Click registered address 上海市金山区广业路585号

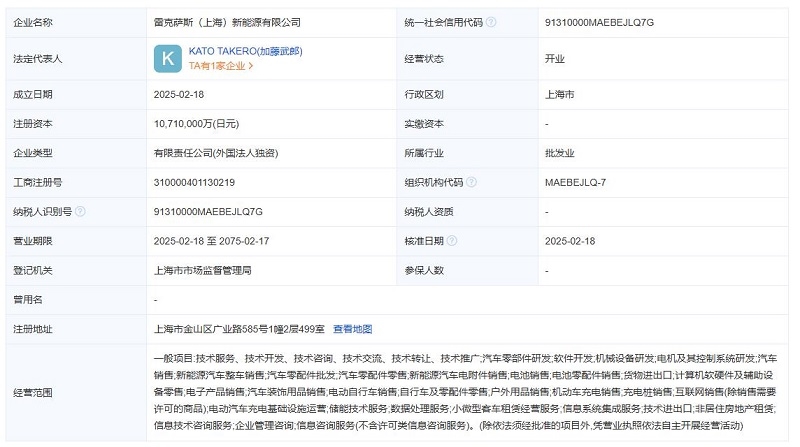[239, 329]
